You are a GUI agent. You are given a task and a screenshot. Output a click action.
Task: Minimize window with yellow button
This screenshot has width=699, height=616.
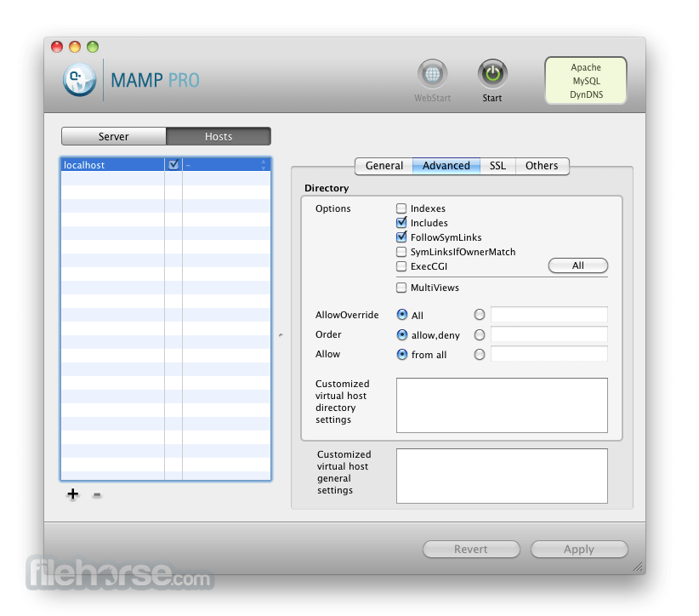point(75,47)
